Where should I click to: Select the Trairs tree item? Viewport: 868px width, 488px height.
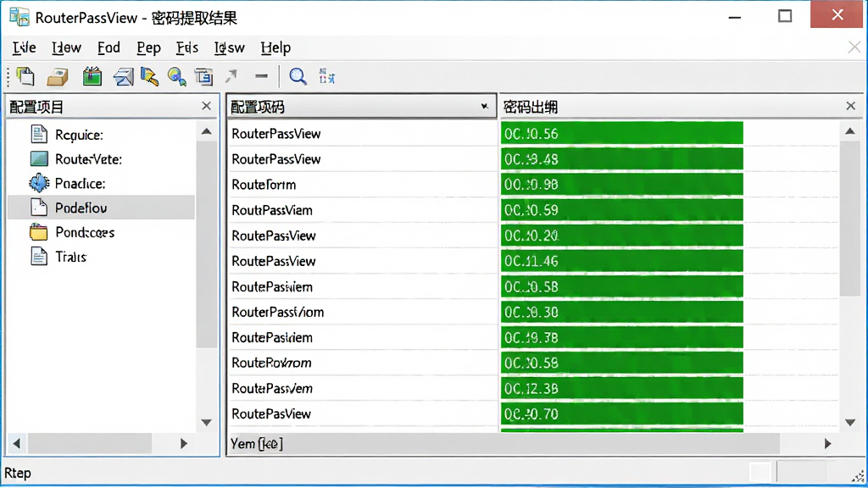[71, 257]
